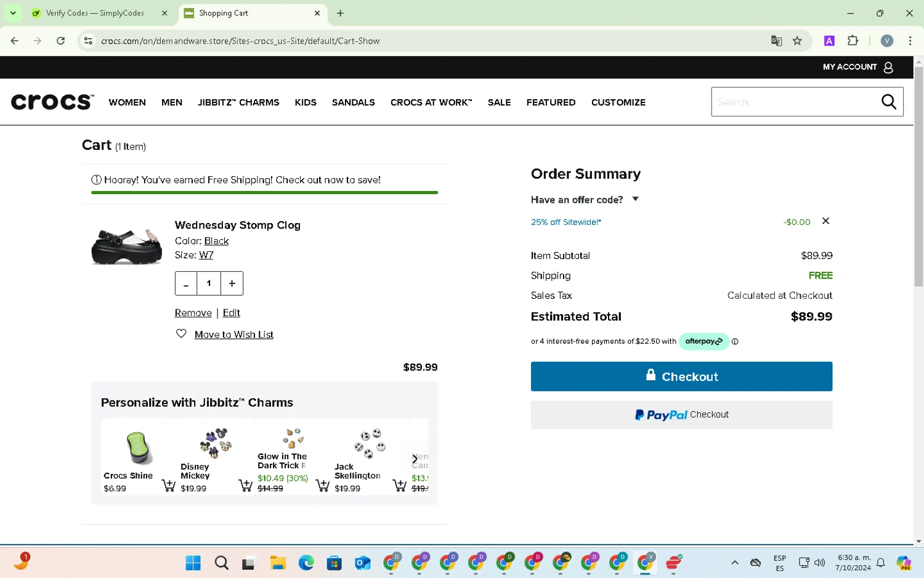The height and width of the screenshot is (578, 924).
Task: Remove the clog from the cart
Action: [193, 313]
